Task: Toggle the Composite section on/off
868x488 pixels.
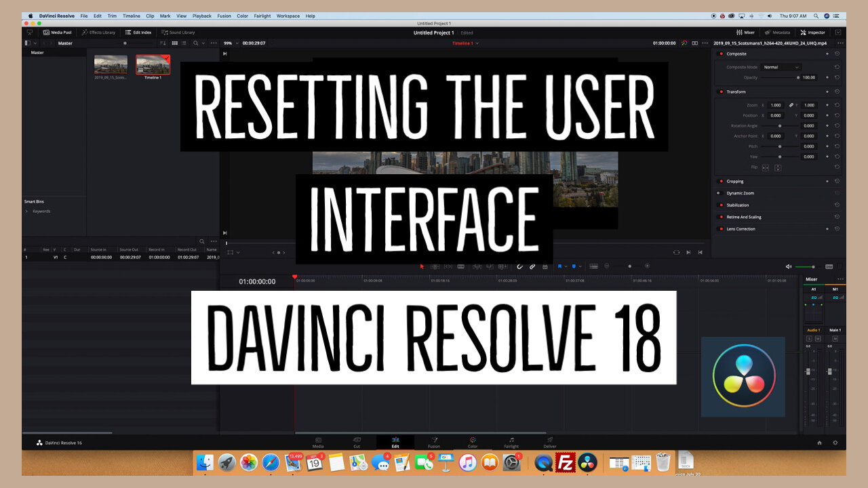Action: coord(721,54)
